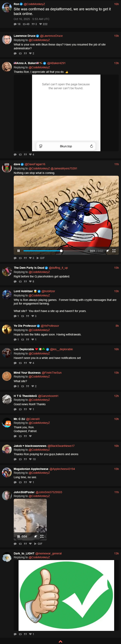Like the reply from The Dem Party Is Dead

click(x=30, y=281)
